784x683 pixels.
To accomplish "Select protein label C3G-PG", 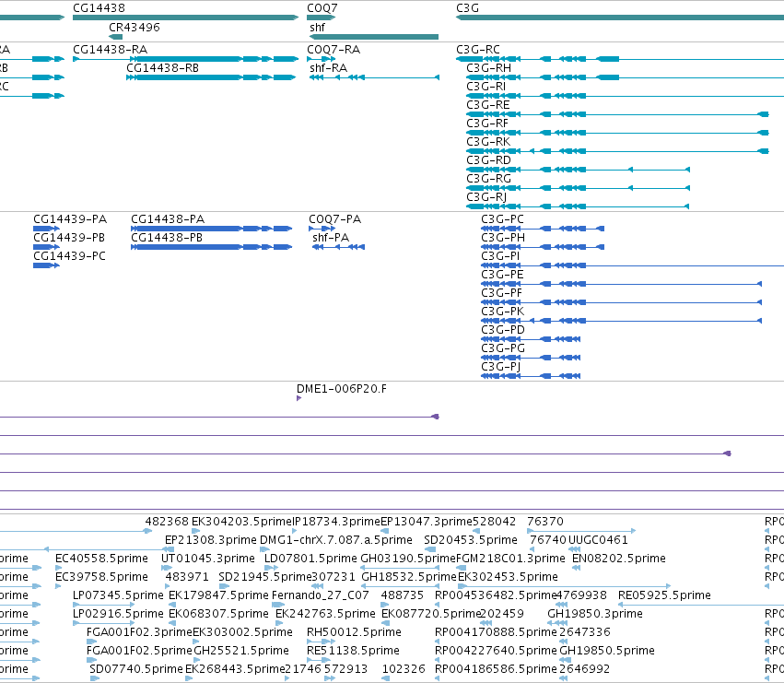I will click(503, 348).
